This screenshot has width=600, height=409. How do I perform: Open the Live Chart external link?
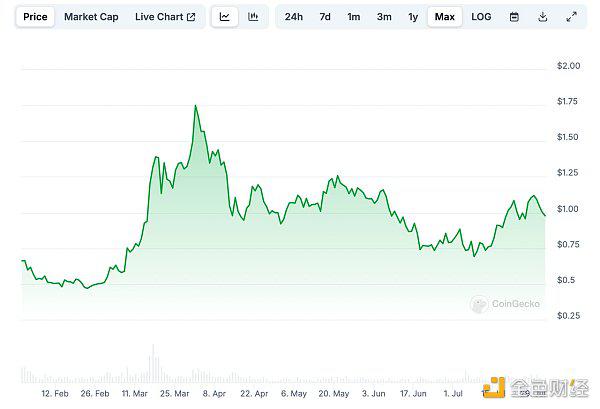[165, 17]
